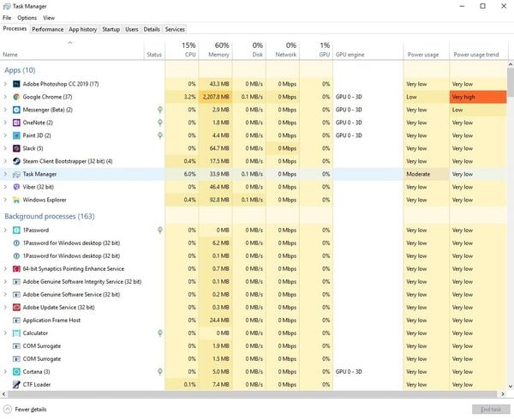
Task: Click the Steam Client Bootstrapper icon
Action: [16, 161]
